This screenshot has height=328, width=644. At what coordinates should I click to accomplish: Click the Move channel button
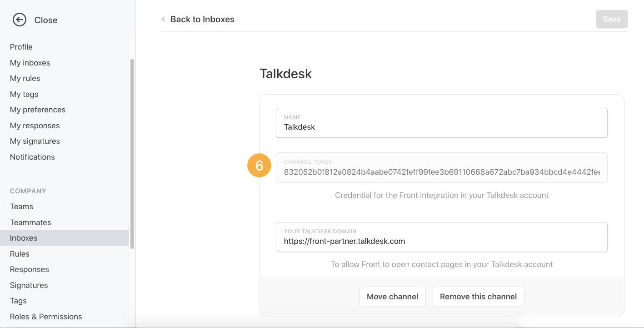pyautogui.click(x=392, y=297)
